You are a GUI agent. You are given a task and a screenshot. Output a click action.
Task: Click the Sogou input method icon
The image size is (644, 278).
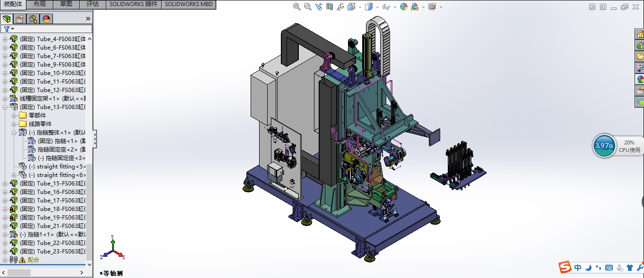pos(565,267)
